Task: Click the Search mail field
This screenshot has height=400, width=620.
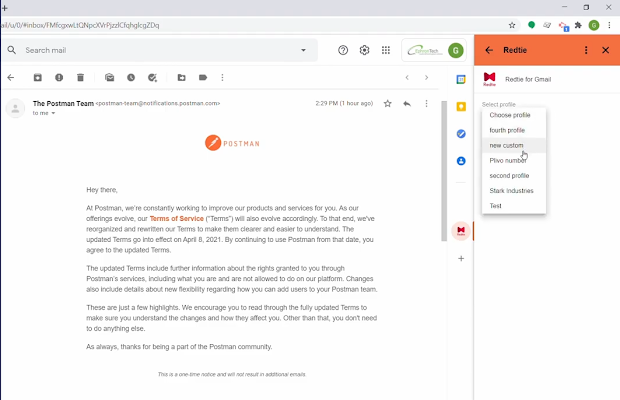Action: point(158,50)
